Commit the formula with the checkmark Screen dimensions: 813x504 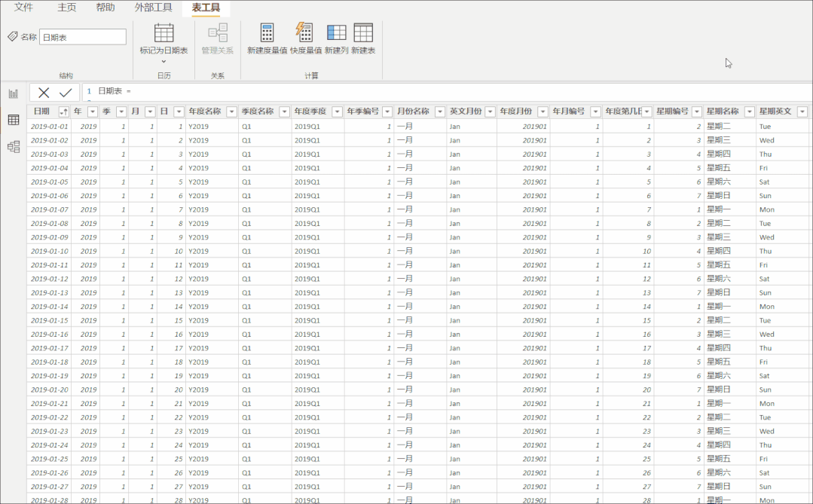66,92
